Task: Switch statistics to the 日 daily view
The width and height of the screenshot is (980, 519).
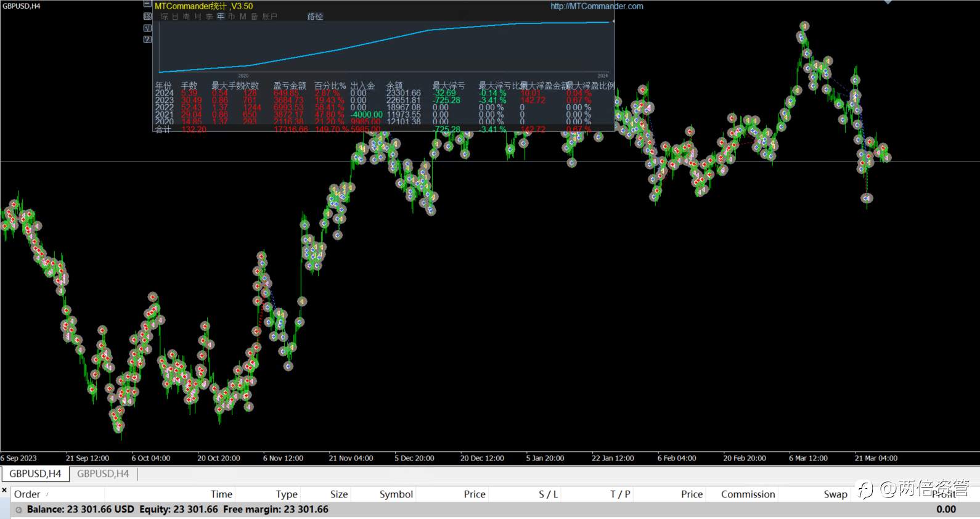Action: pyautogui.click(x=176, y=17)
